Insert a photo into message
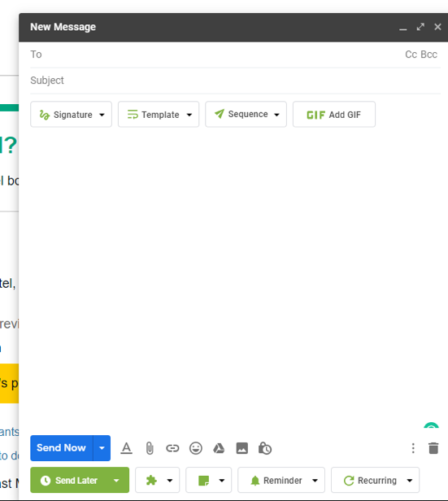This screenshot has width=448, height=501. pos(242,448)
